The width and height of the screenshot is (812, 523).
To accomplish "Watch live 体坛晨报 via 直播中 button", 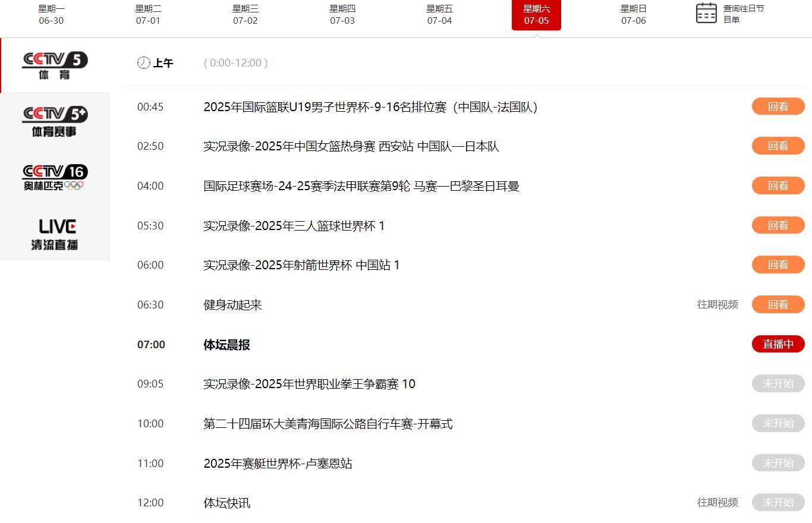I will 778,344.
